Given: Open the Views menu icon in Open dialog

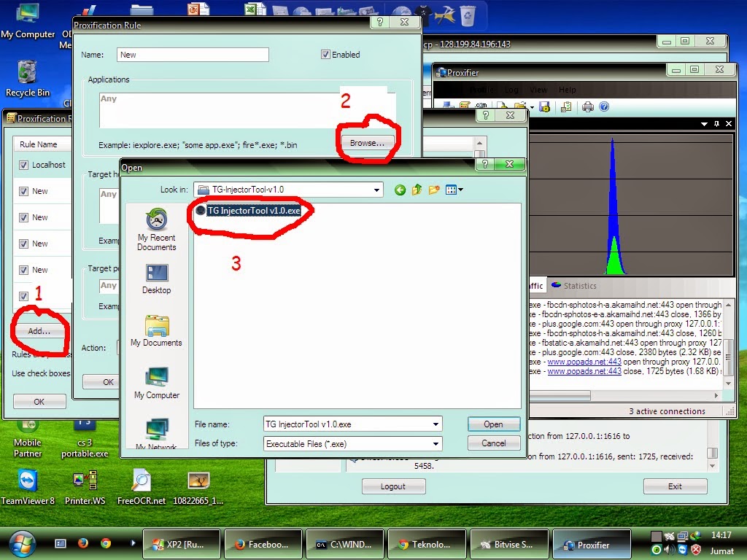Looking at the screenshot, I should tap(454, 190).
